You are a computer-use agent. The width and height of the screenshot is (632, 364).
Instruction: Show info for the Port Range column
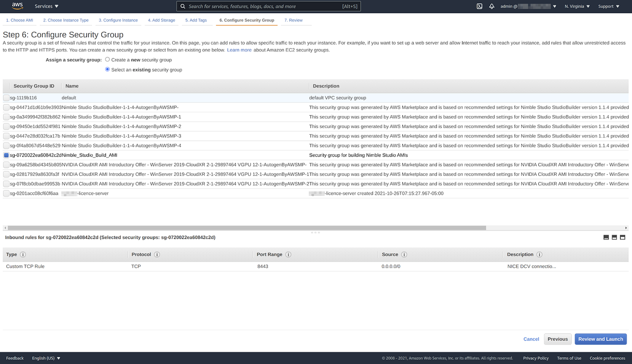pos(288,254)
